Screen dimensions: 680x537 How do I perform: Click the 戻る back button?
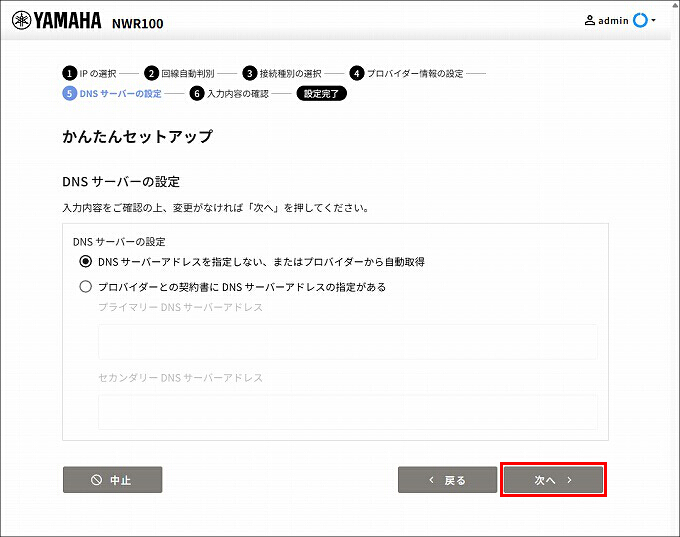(x=447, y=480)
